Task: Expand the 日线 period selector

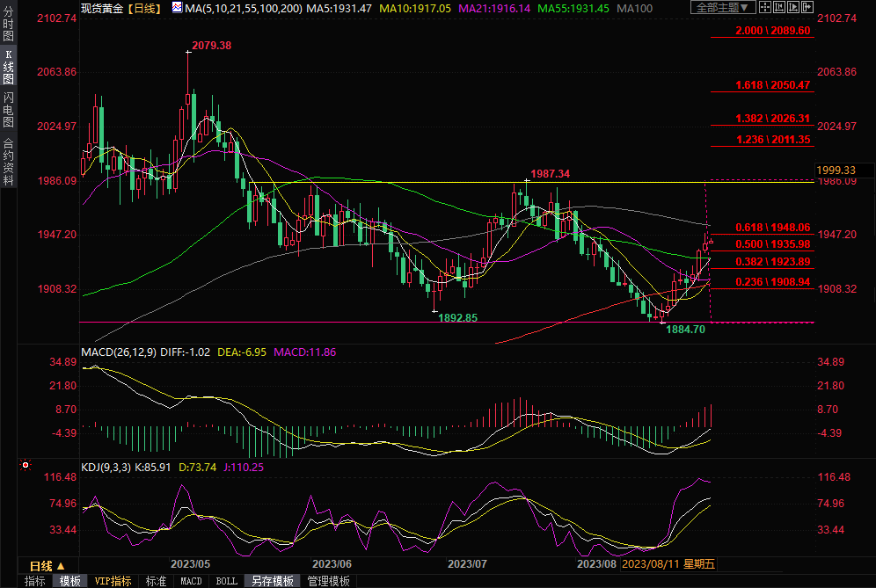Action: 47,565
